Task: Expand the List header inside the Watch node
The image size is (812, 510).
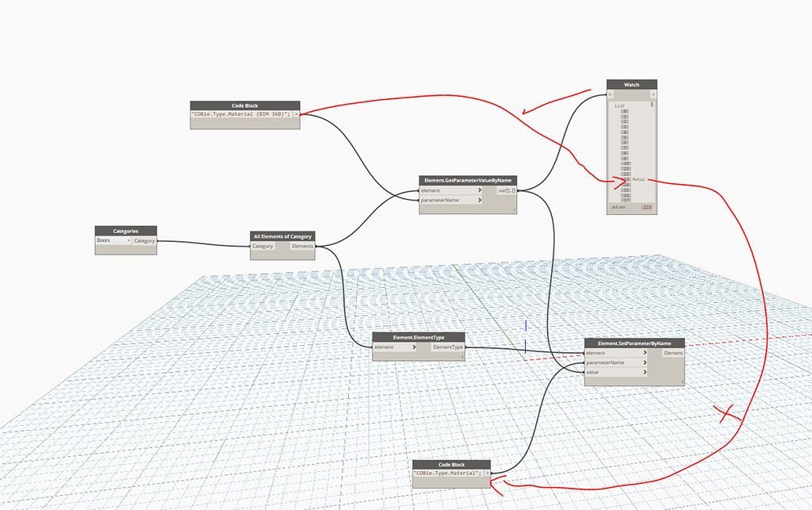Action: [619, 105]
